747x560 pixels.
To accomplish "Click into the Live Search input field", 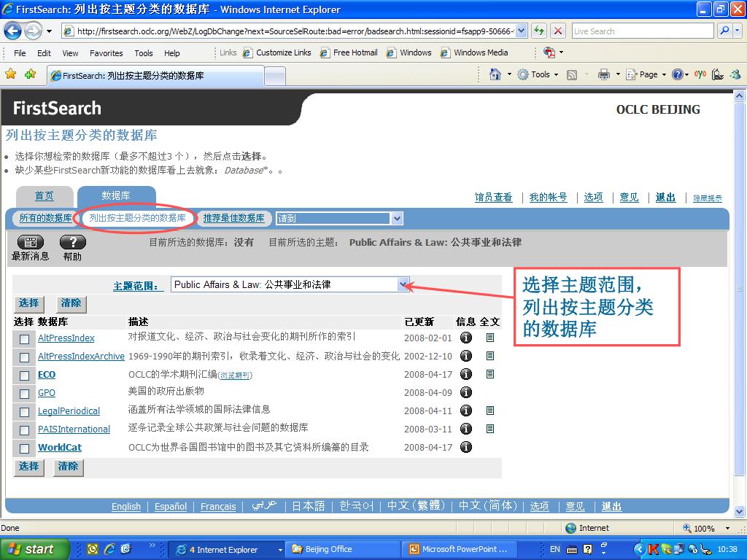I will click(643, 31).
